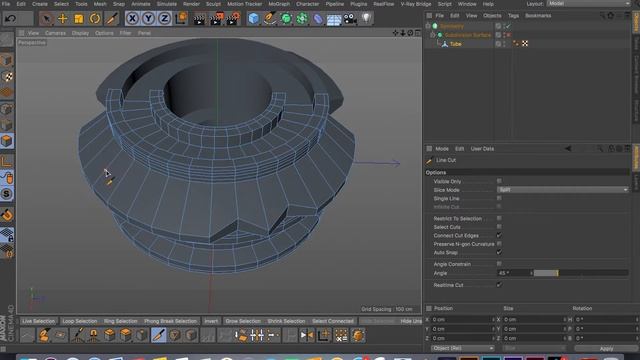
Task: Toggle Preserve N-gon Curvature checkbox
Action: [499, 244]
